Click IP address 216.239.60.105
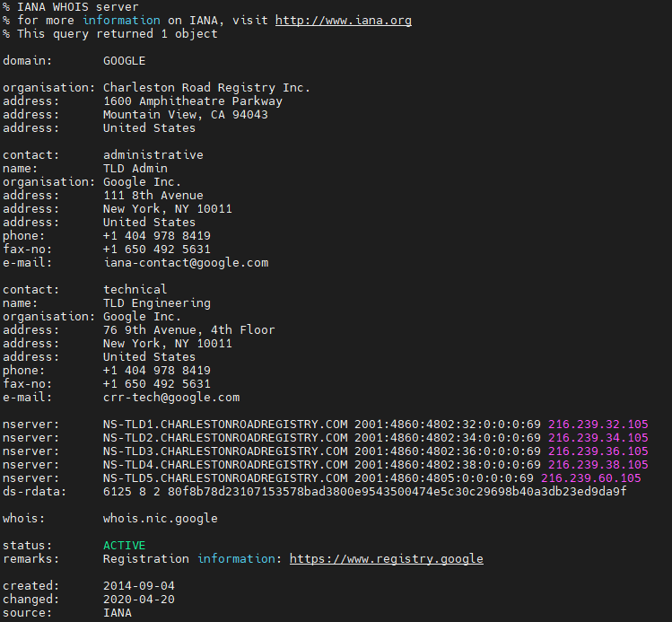The image size is (672, 622). click(591, 478)
